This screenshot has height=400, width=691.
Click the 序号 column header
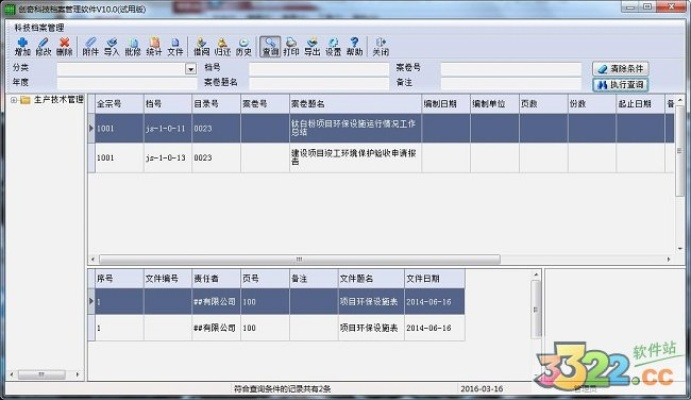coord(119,279)
